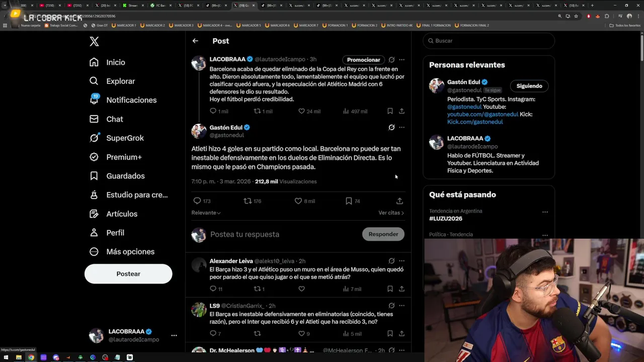The height and width of the screenshot is (362, 644).
Task: Open FORMACION 1 bookmark in browser bar
Action: click(x=336, y=25)
